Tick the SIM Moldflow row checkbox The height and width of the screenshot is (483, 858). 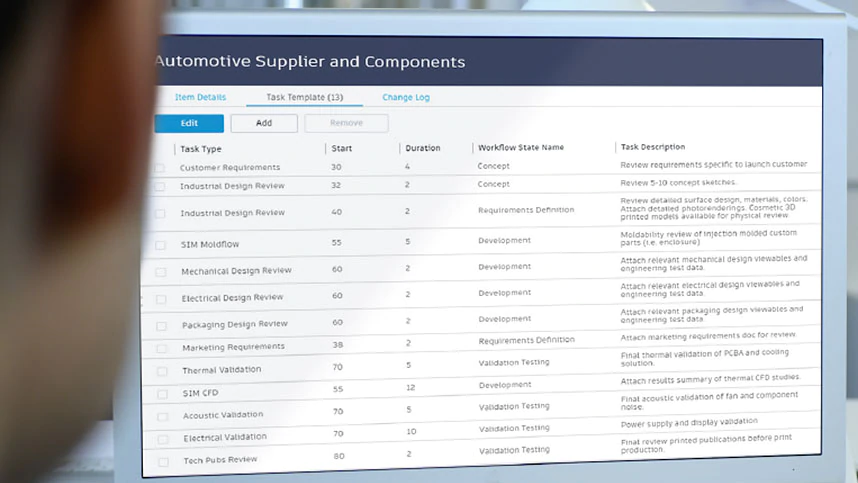tap(160, 245)
